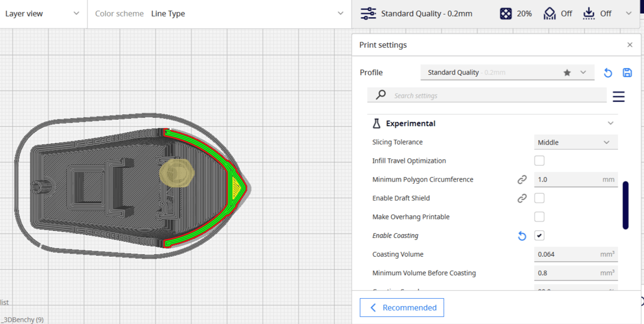Enable Infill Travel Optimization checkbox
Image resolution: width=644 pixels, height=324 pixels.
pos(539,161)
